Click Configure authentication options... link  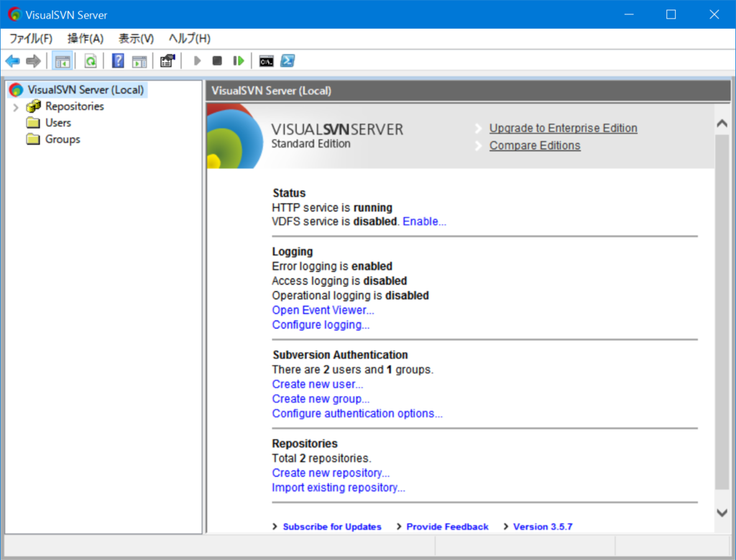coord(357,413)
